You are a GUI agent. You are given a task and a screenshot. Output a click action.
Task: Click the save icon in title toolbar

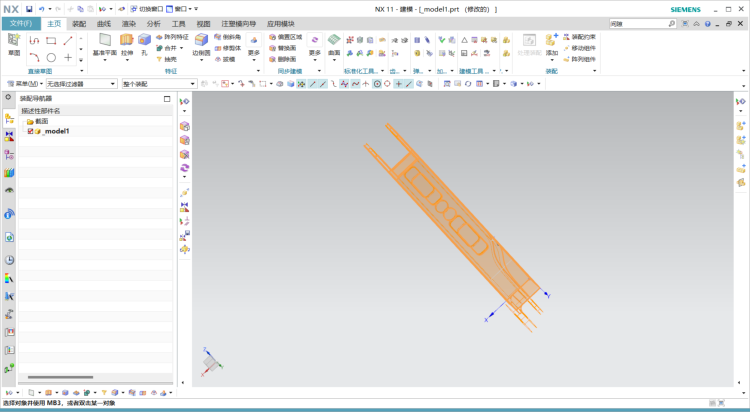pyautogui.click(x=29, y=8)
